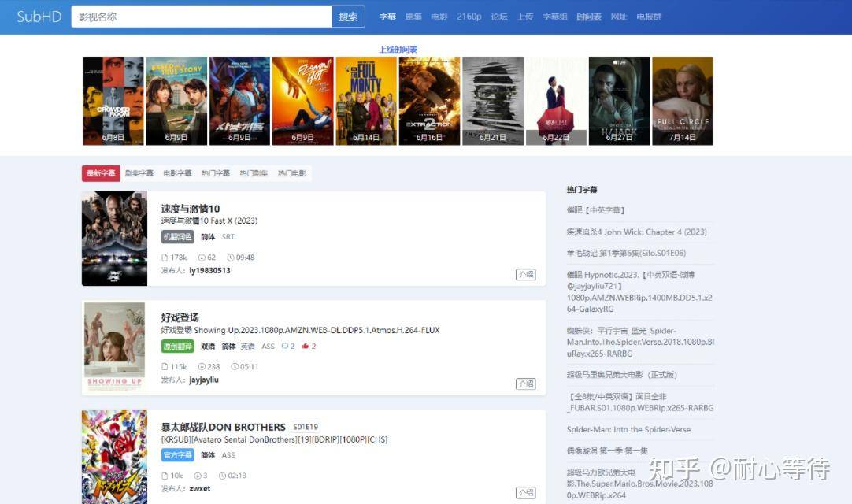Open hot subtitle Spider-Man: Into the Spider-Verse
This screenshot has width=852, height=504.
[628, 429]
